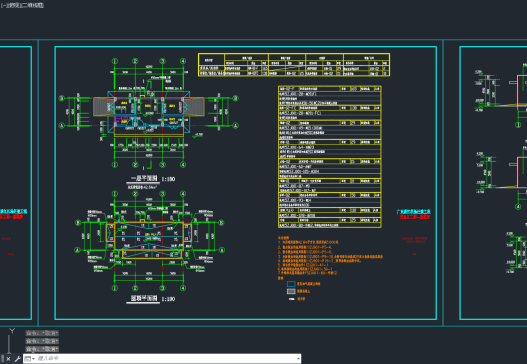The height and width of the screenshot is (364, 527).
Task: Open command line customize wrench menu
Action: (x=17, y=359)
